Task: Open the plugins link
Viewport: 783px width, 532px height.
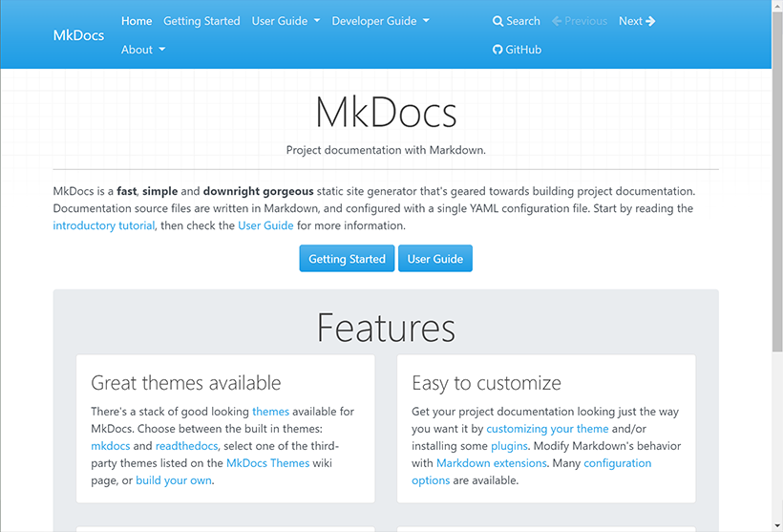Action: click(x=509, y=446)
